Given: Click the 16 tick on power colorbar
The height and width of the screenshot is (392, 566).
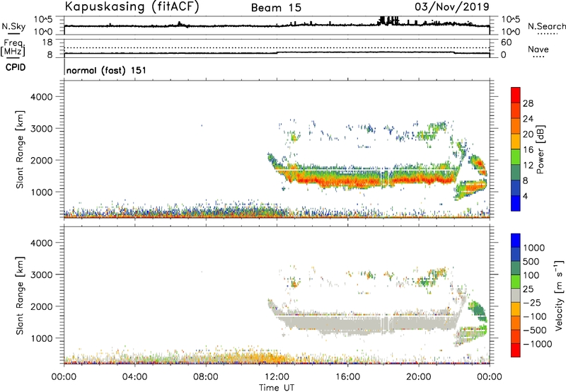Looking at the screenshot, I should (x=528, y=150).
